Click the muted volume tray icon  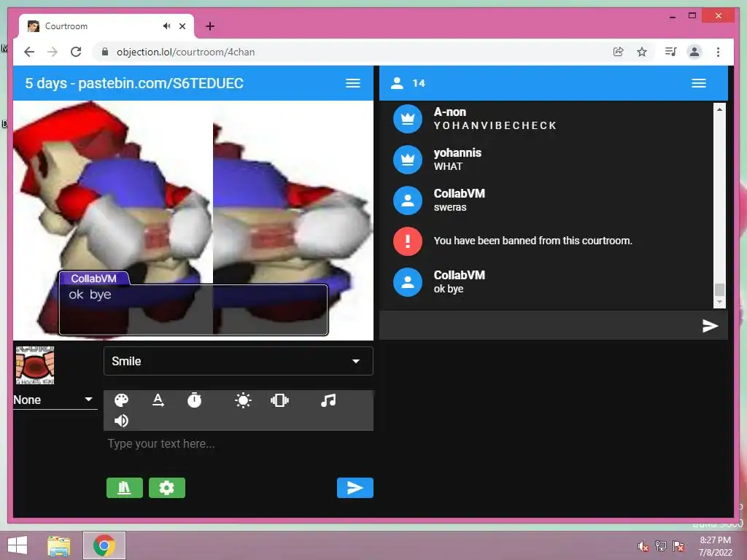coord(643,546)
